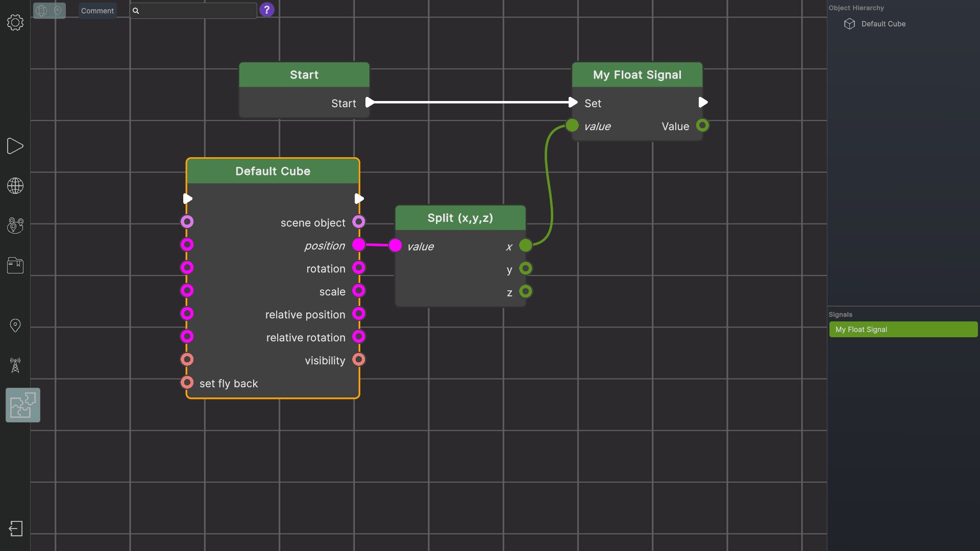Screen dimensions: 980x551
Task: Click the scene object output port
Action: [x=359, y=222]
